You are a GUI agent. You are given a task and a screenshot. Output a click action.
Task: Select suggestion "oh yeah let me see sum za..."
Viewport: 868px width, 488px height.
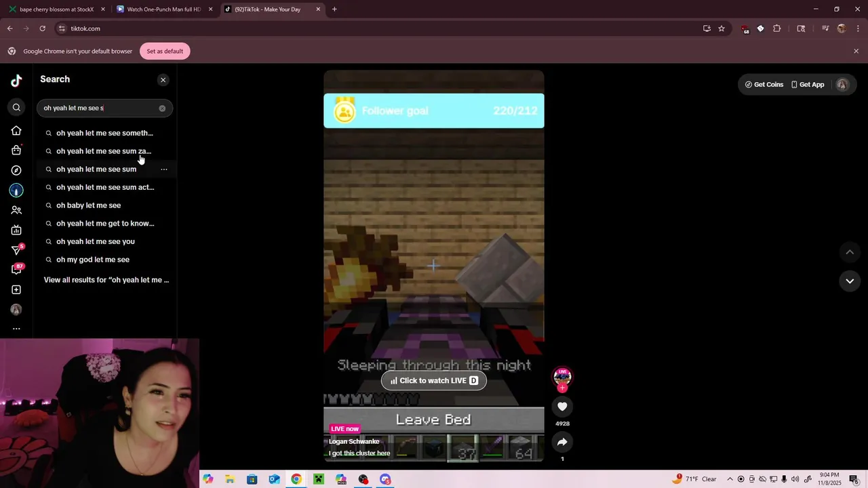coord(104,151)
